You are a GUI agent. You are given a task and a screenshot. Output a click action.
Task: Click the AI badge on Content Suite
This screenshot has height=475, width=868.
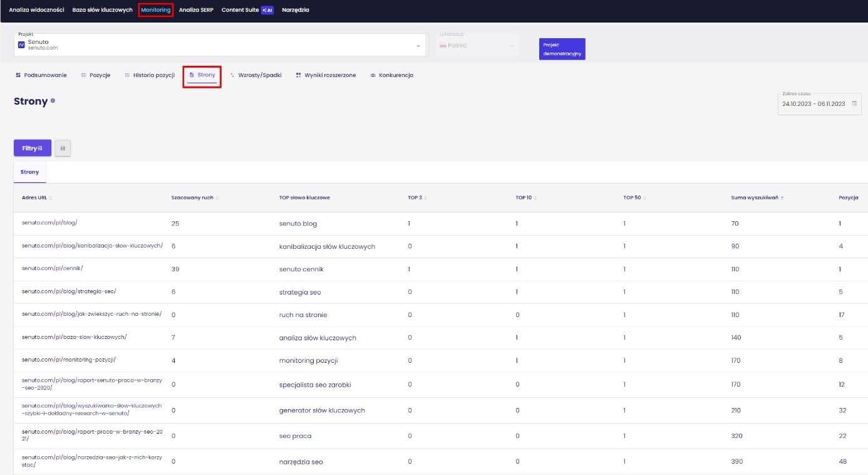pos(267,10)
